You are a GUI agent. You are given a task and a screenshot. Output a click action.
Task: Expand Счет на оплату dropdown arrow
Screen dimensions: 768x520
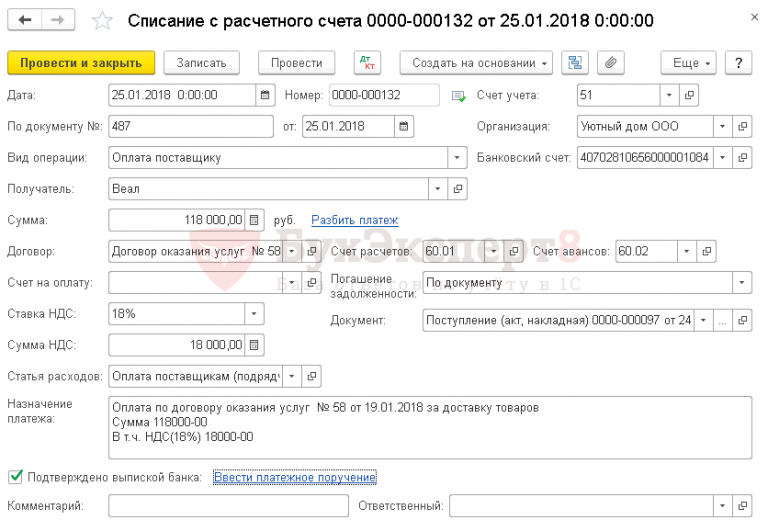click(x=292, y=283)
